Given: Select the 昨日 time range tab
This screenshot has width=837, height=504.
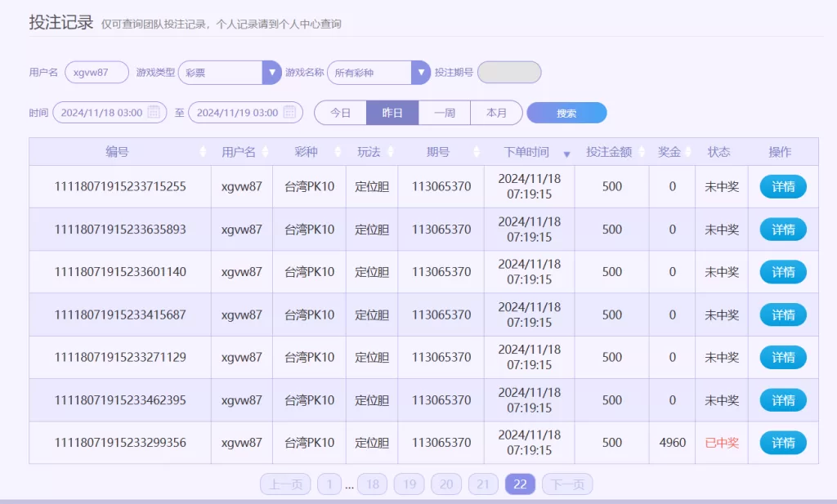Looking at the screenshot, I should pos(392,113).
